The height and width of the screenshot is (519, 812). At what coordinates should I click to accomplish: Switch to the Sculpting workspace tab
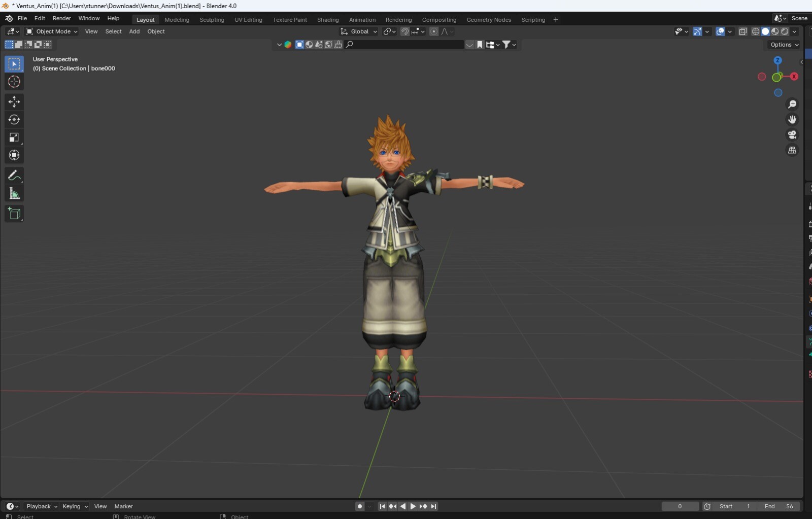212,20
